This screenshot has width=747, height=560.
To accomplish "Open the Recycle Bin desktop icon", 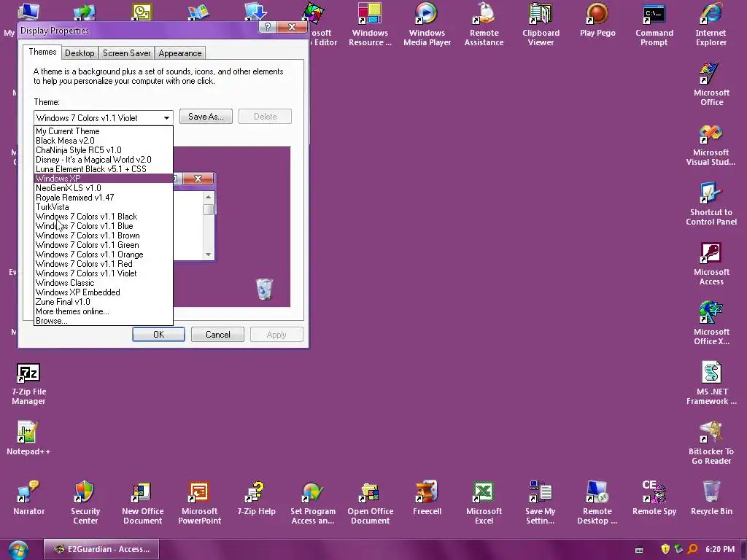I will coord(711,498).
